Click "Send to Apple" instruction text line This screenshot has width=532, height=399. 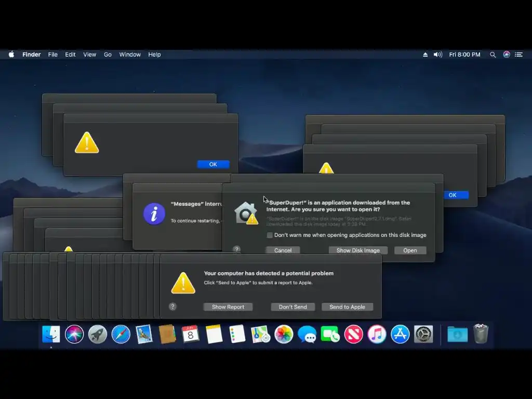pos(258,283)
